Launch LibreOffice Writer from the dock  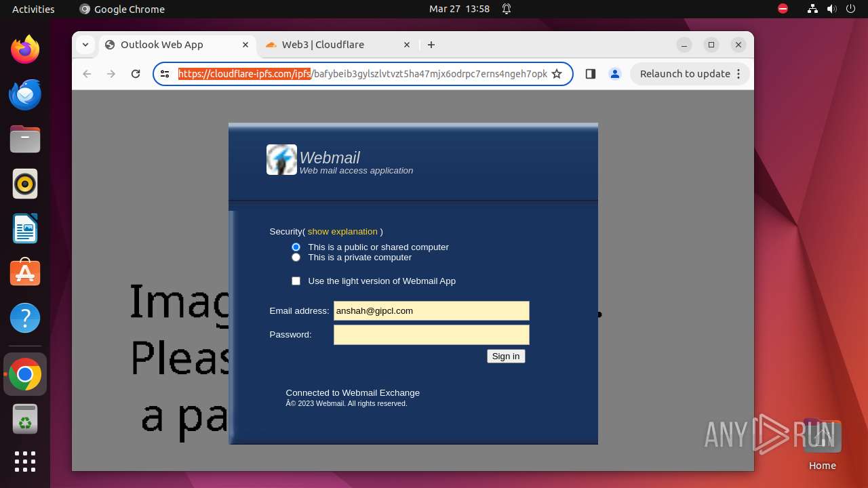point(25,228)
